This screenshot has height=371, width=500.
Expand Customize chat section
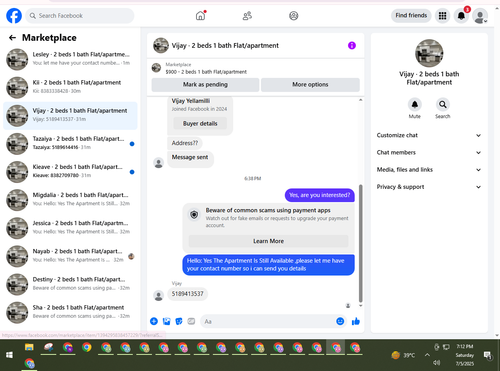(x=429, y=135)
